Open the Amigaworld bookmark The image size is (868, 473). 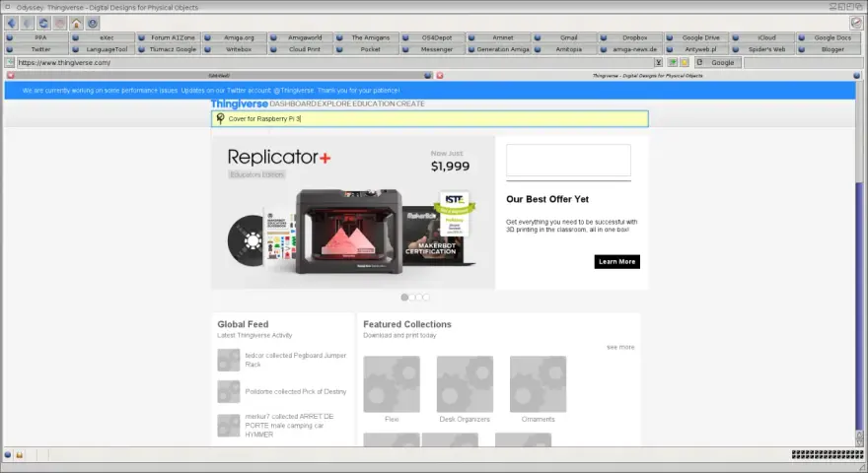(x=300, y=37)
